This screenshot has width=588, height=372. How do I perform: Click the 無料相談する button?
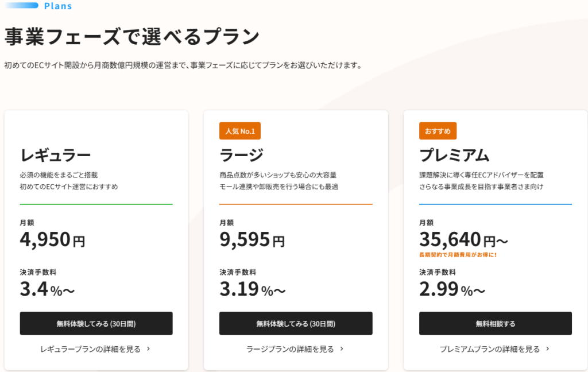coord(496,323)
